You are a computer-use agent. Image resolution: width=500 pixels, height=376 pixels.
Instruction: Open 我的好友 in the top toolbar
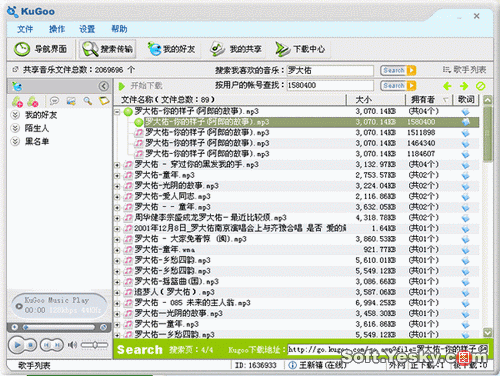[x=171, y=49]
